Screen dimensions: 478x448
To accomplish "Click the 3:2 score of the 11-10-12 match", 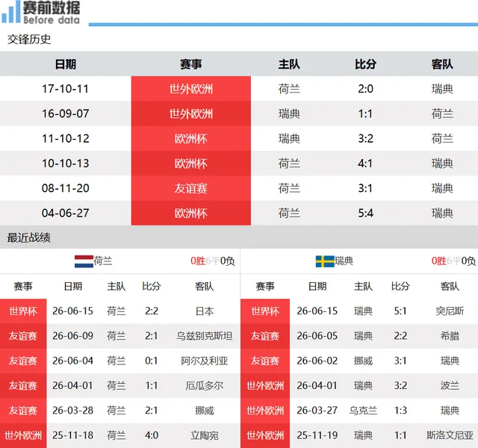I will pyautogui.click(x=365, y=139).
